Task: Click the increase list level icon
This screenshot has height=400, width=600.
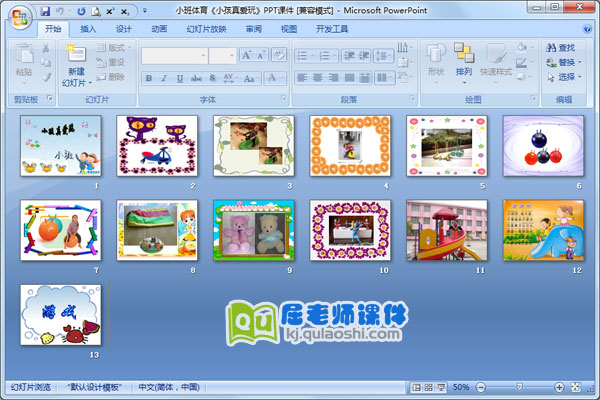Action: point(364,56)
